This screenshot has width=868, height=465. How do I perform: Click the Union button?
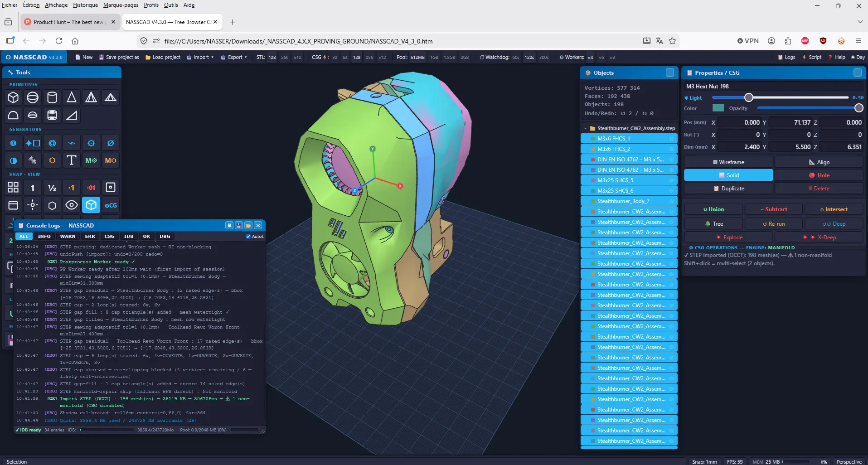(713, 209)
